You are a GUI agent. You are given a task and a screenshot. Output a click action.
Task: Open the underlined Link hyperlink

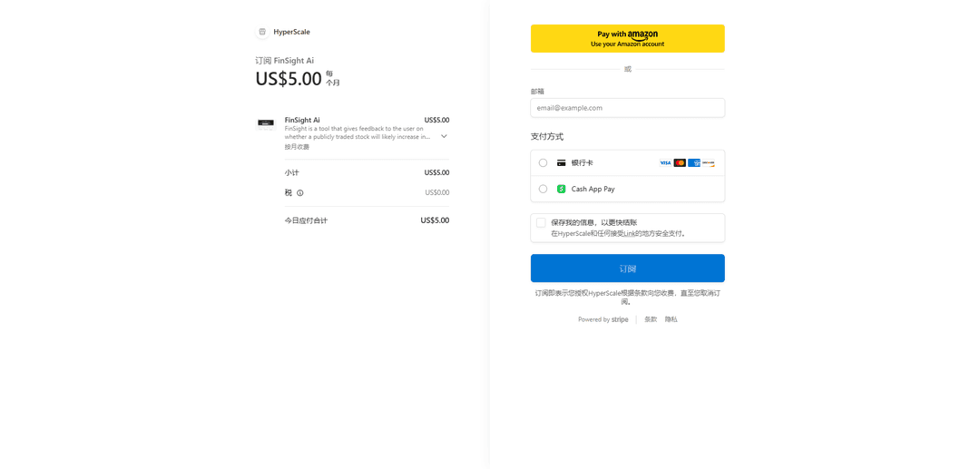629,234
